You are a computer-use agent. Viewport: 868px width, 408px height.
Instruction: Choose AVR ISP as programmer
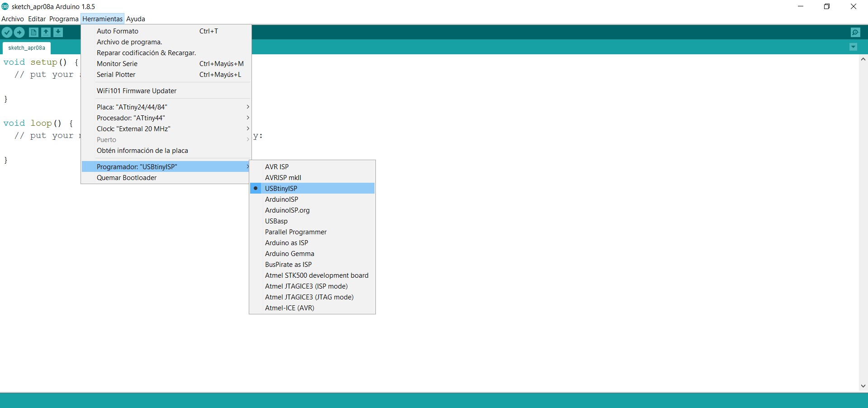click(312, 166)
